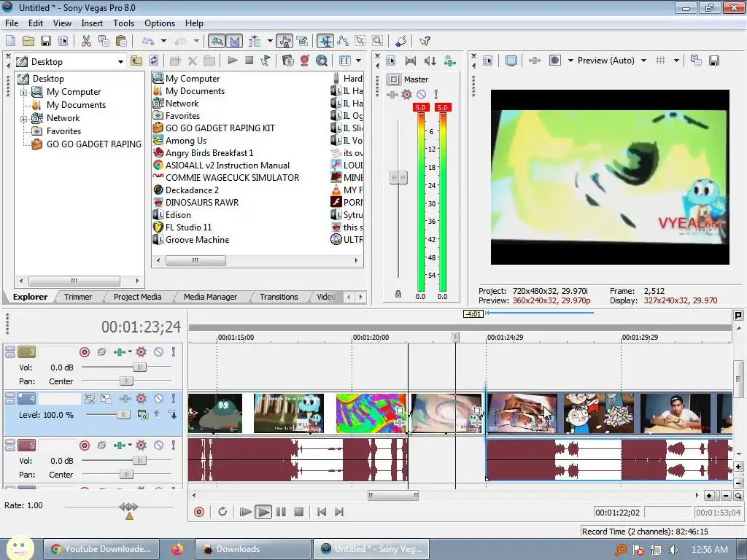Open the Insert menu

point(92,23)
